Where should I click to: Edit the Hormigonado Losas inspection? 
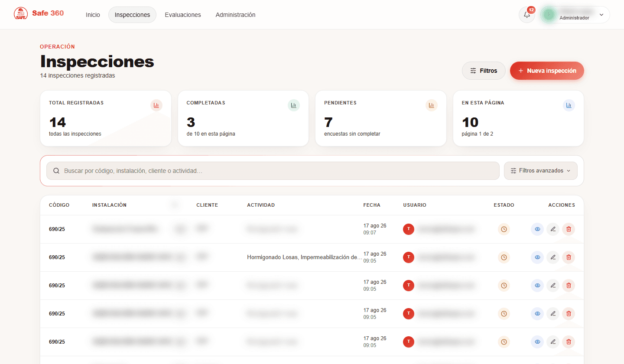click(x=553, y=257)
